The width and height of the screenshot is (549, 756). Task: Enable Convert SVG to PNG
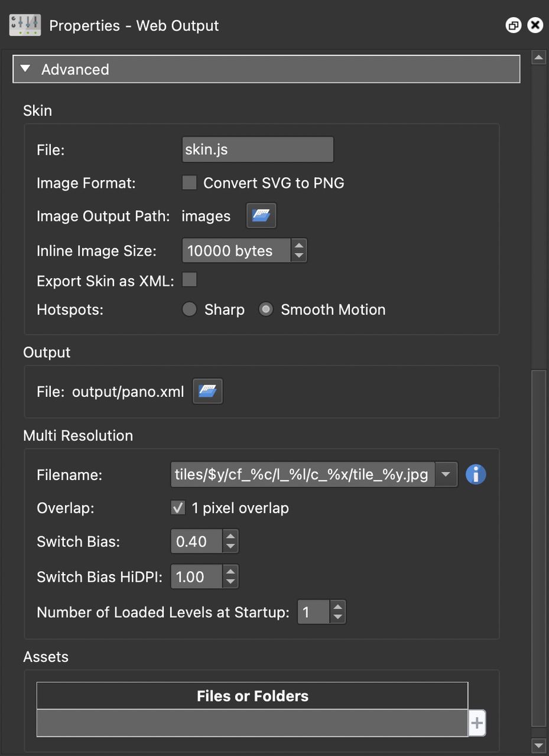pos(189,183)
